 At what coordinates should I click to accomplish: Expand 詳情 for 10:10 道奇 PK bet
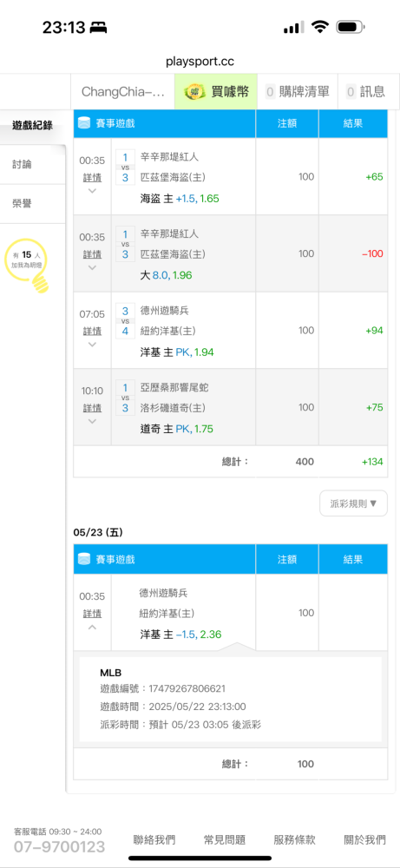pos(92,421)
